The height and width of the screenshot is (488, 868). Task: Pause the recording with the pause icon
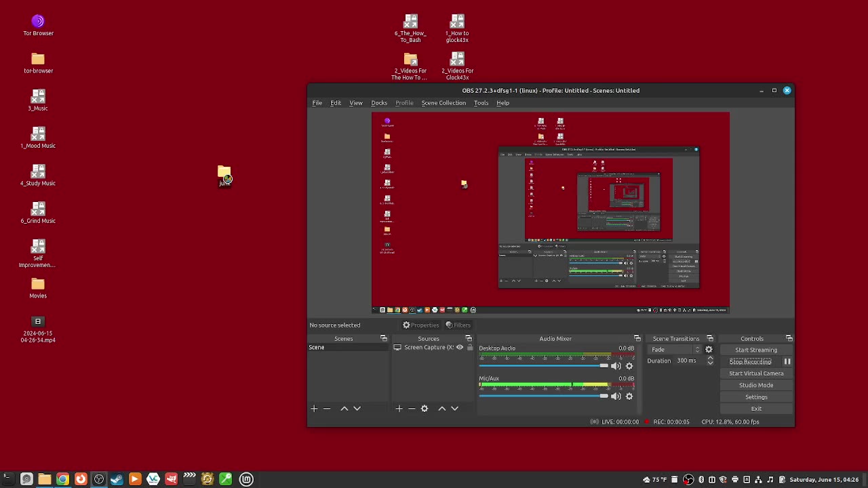coord(787,362)
